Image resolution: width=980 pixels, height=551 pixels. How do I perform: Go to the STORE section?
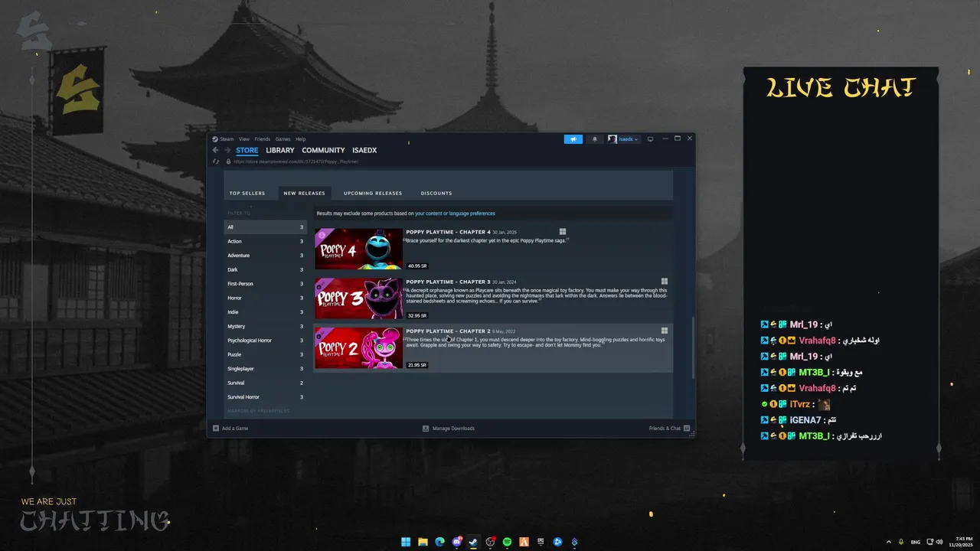click(247, 151)
